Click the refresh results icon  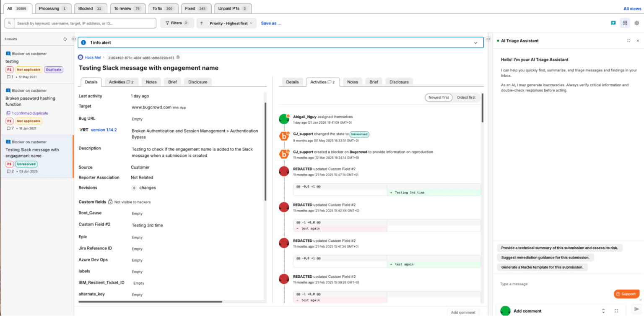click(65, 39)
